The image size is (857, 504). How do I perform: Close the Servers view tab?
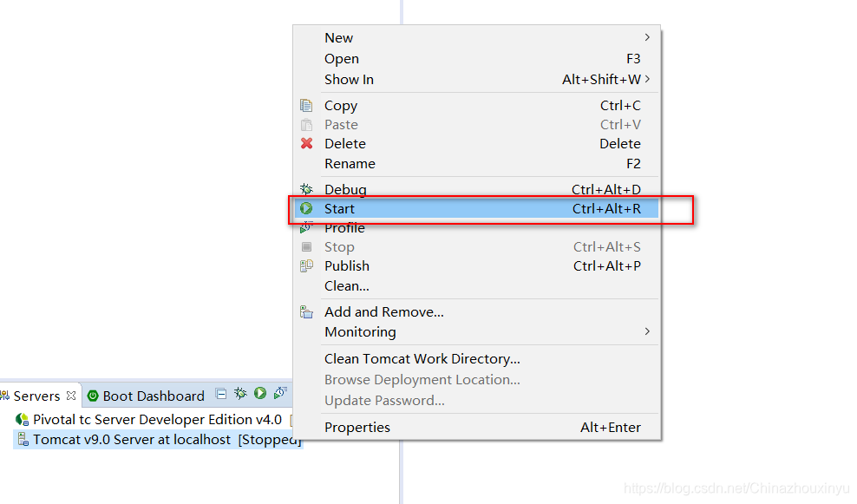click(x=71, y=395)
